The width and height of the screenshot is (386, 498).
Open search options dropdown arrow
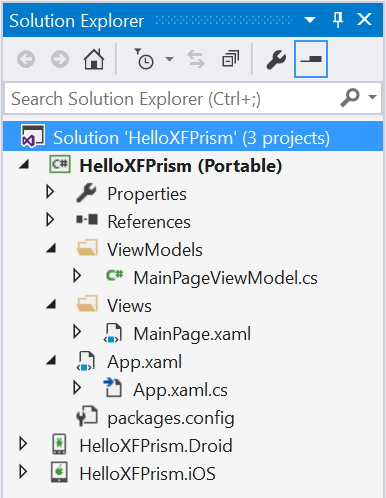[372, 97]
